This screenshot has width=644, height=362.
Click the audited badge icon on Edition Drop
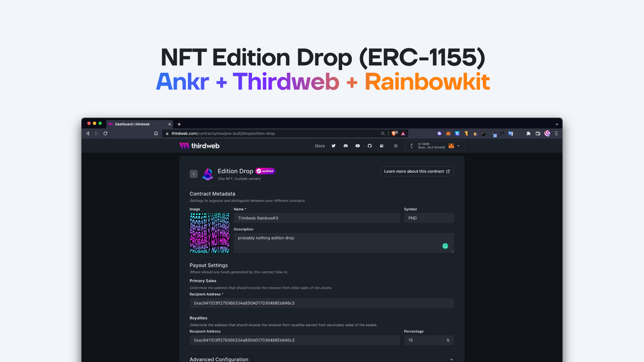coord(265,171)
